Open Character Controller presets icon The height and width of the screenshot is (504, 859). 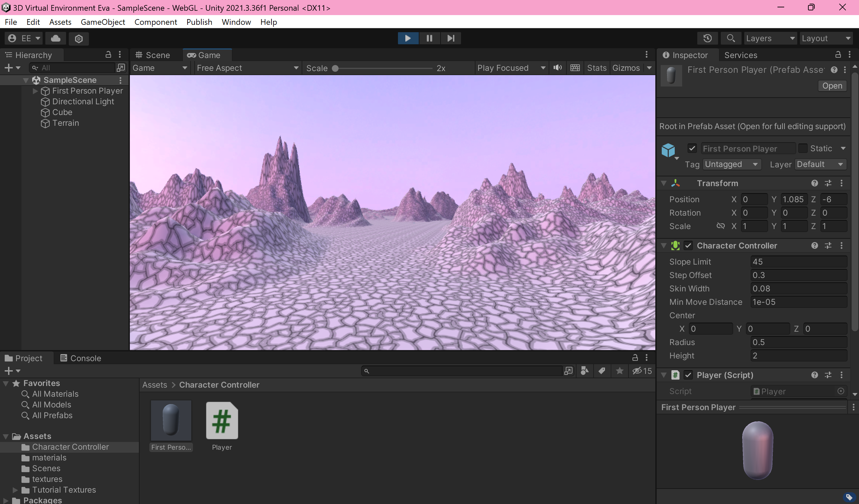tap(828, 245)
